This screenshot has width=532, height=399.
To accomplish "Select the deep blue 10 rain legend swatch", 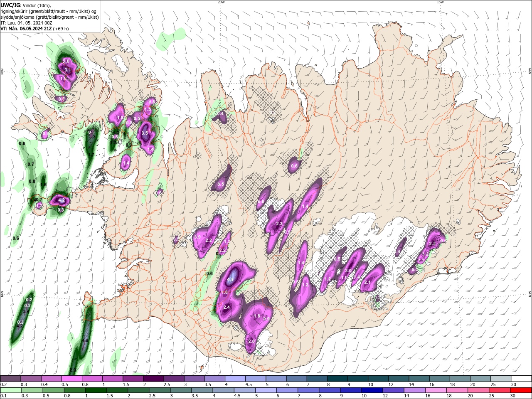I will tap(372, 390).
